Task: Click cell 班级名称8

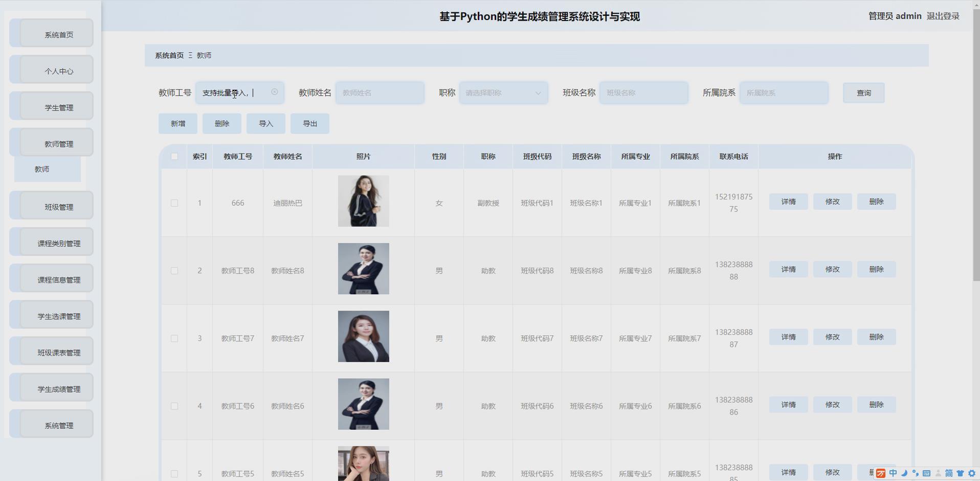Action: click(x=586, y=271)
